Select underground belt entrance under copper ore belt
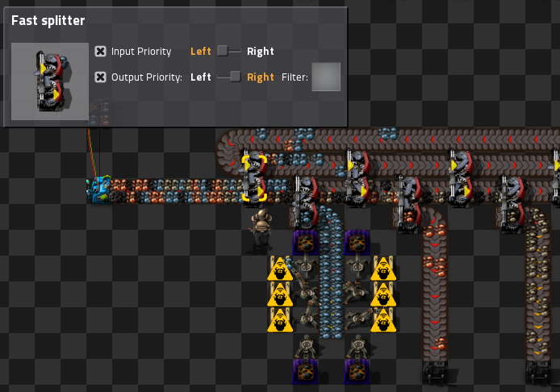Image resolution: width=560 pixels, height=392 pixels. [x=435, y=373]
